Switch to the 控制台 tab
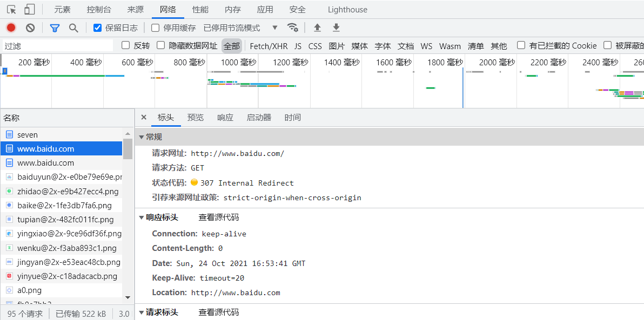 [99, 9]
